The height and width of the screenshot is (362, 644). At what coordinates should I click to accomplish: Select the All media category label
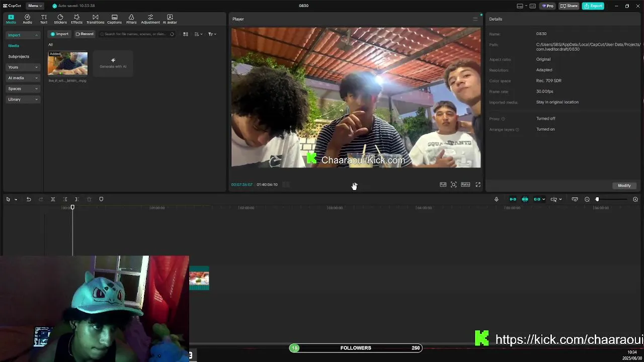pyautogui.click(x=50, y=45)
